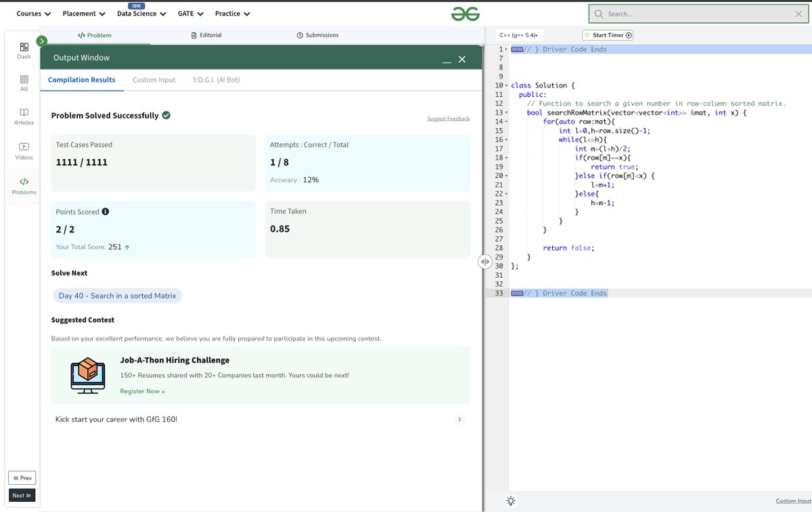Click the Start Timer button
This screenshot has height=512, width=812.
pyautogui.click(x=608, y=35)
